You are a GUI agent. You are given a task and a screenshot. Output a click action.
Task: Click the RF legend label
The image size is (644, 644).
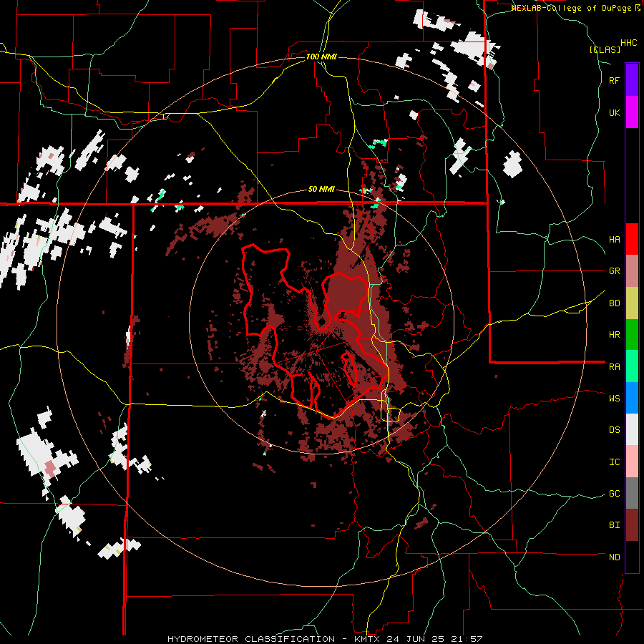point(614,80)
